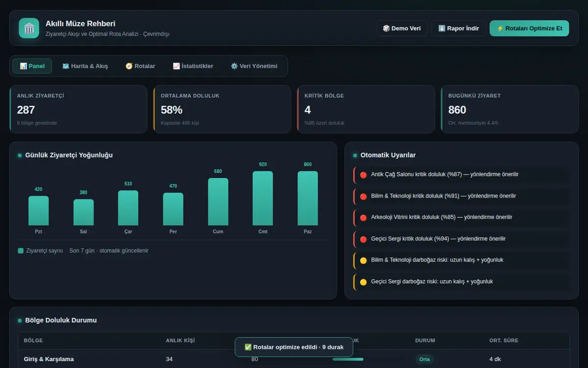Click the "4 dk" average duration cell
This screenshot has height=368, width=588.
click(495, 359)
